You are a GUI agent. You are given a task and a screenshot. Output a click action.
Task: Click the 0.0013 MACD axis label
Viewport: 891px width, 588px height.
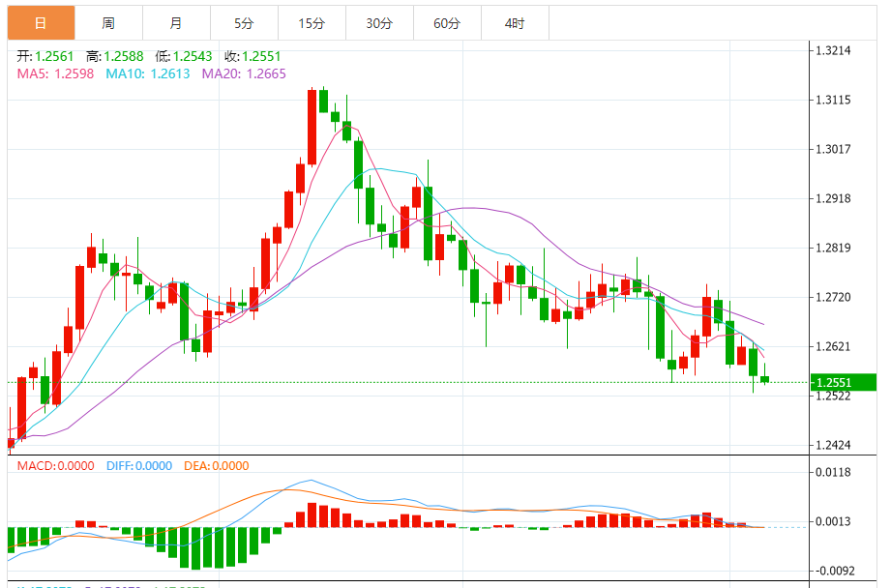(833, 521)
